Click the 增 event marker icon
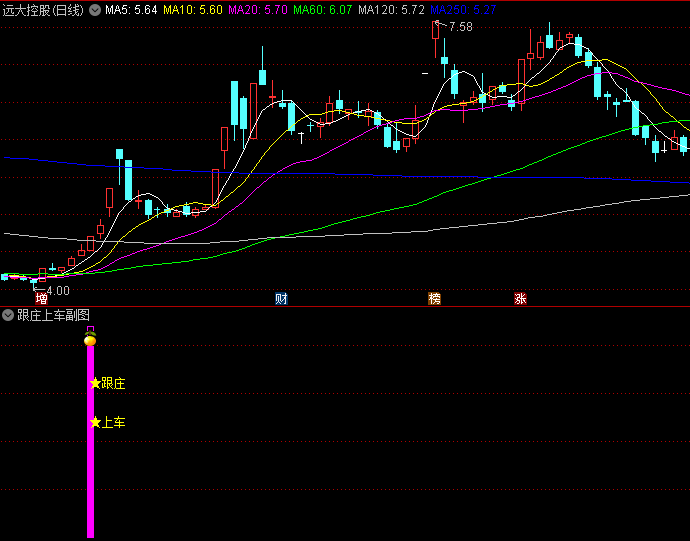The image size is (690, 541). [41, 299]
